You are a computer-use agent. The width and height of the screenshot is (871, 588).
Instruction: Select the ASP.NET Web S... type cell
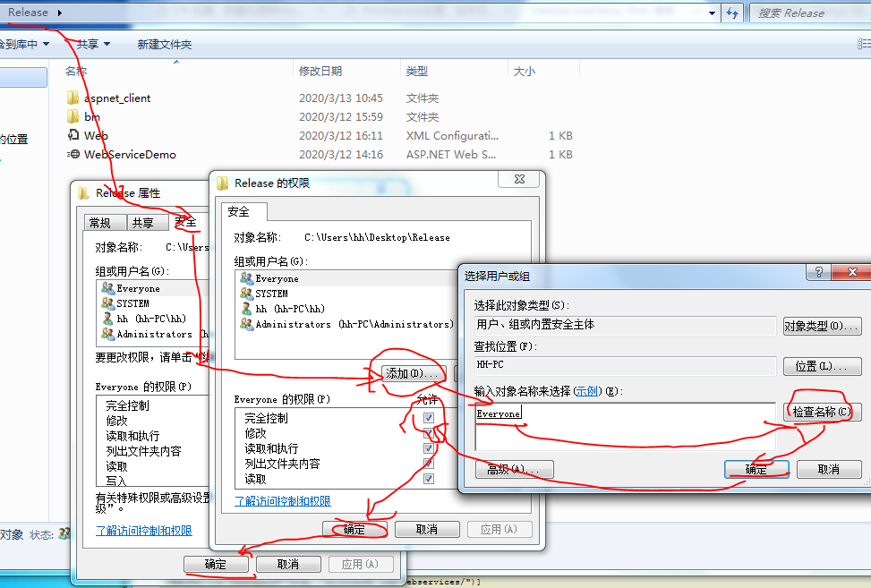pos(451,154)
